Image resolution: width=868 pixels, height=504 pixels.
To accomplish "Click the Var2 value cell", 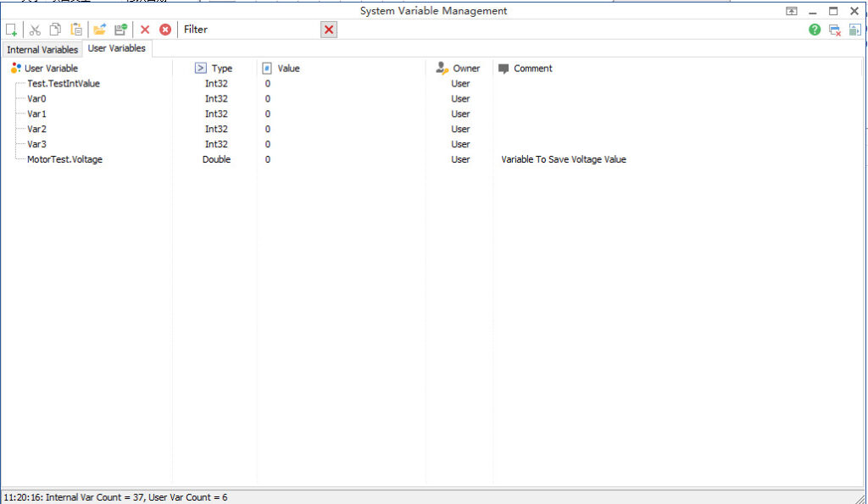I will [x=268, y=129].
